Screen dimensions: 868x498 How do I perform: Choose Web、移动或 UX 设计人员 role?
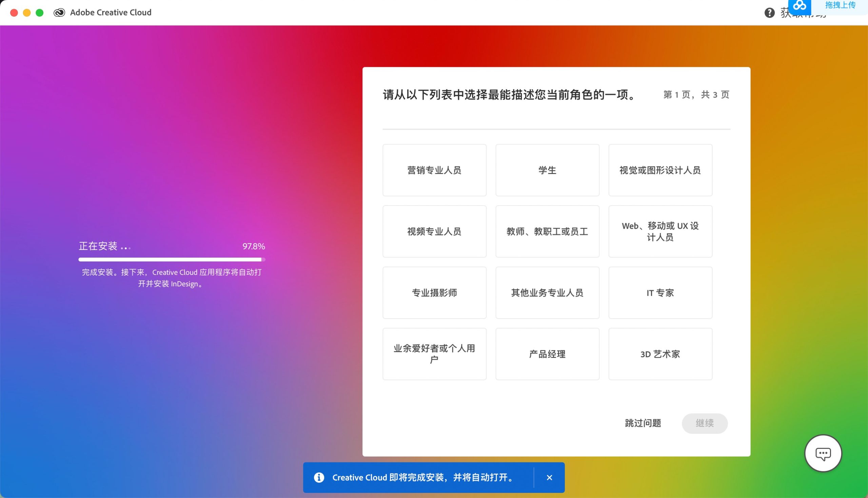tap(660, 231)
